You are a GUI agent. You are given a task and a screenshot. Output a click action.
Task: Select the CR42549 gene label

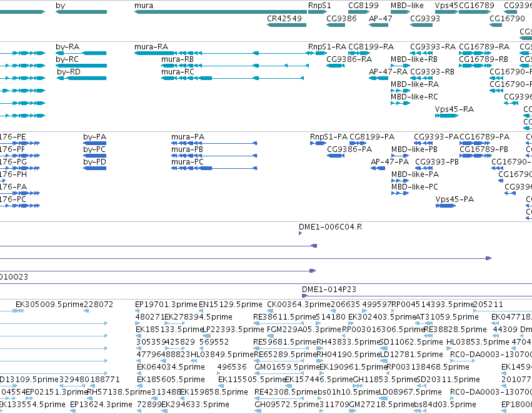click(284, 18)
